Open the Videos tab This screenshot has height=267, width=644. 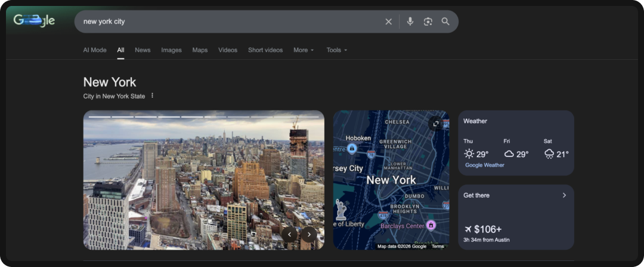228,50
